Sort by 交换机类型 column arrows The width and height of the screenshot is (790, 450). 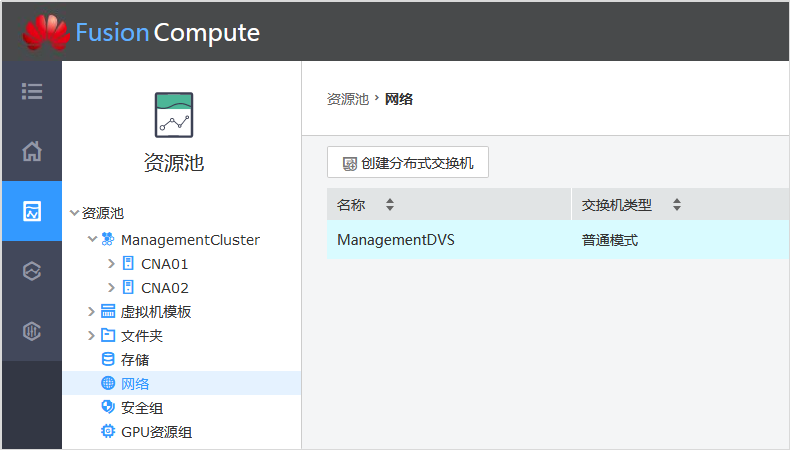(x=677, y=205)
